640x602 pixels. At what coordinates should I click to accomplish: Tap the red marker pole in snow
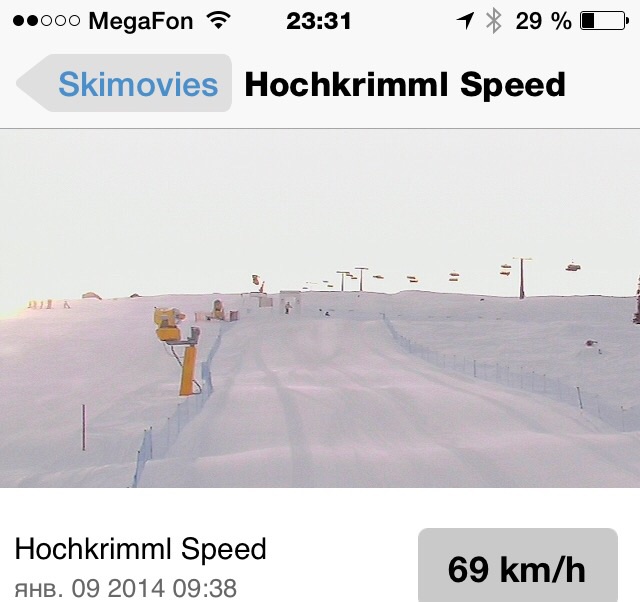tap(84, 427)
